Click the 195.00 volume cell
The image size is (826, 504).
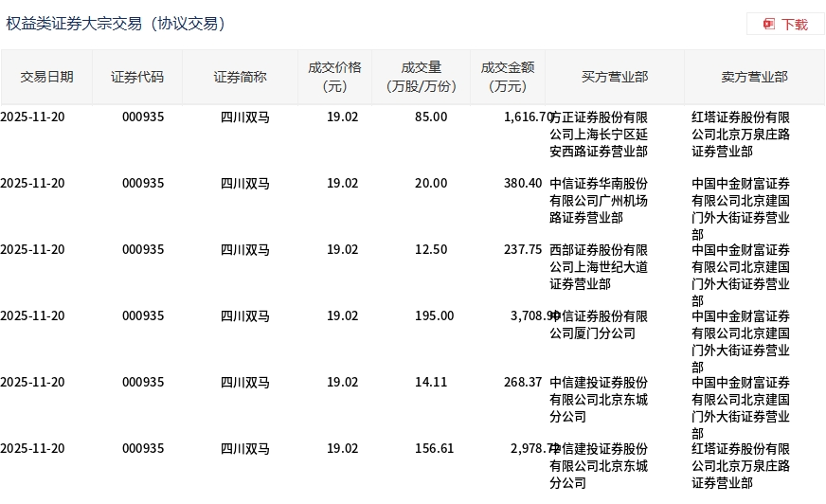[x=434, y=316]
